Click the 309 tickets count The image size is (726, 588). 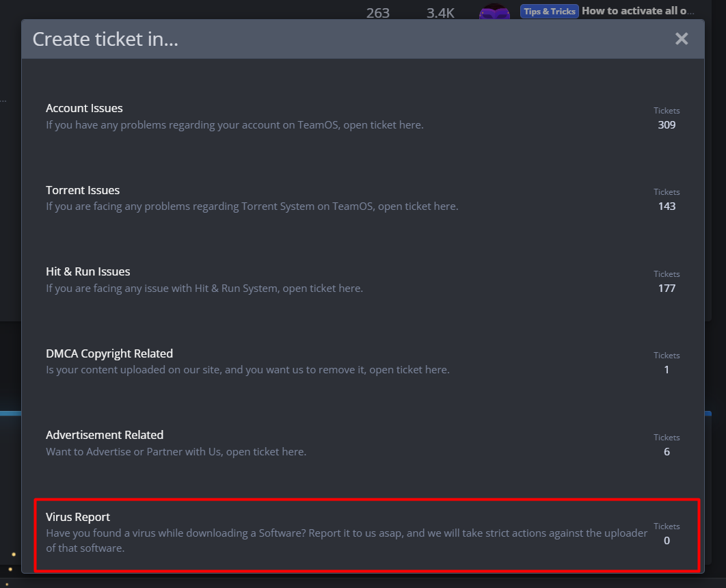point(667,125)
